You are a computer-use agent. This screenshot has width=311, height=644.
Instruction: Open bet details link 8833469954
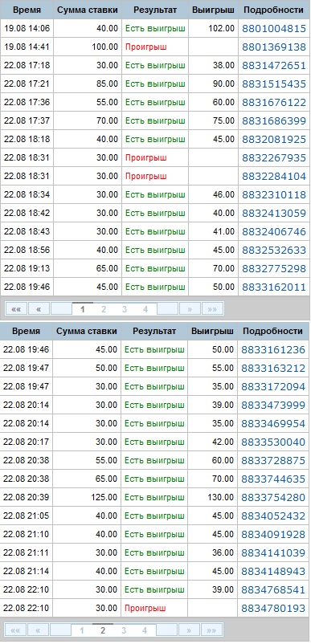point(273,424)
